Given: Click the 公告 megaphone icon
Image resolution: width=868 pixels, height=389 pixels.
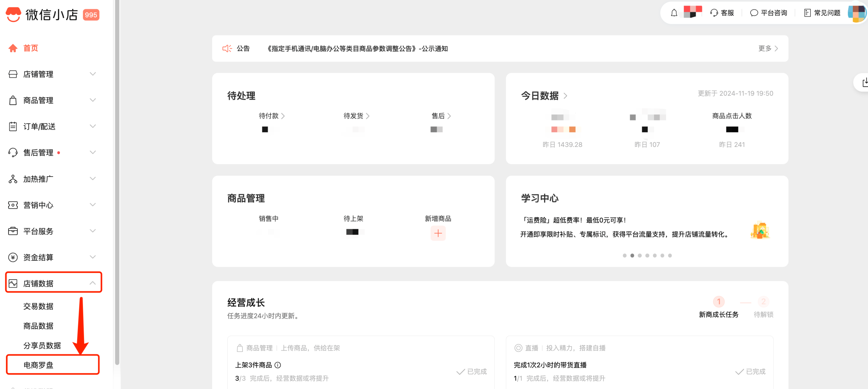Looking at the screenshot, I should tap(227, 49).
